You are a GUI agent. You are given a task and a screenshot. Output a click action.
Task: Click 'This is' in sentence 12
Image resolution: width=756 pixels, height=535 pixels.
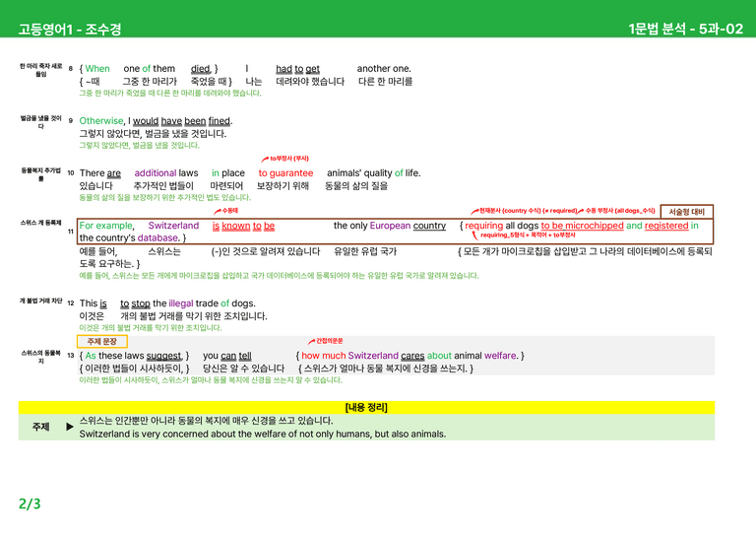tap(94, 303)
